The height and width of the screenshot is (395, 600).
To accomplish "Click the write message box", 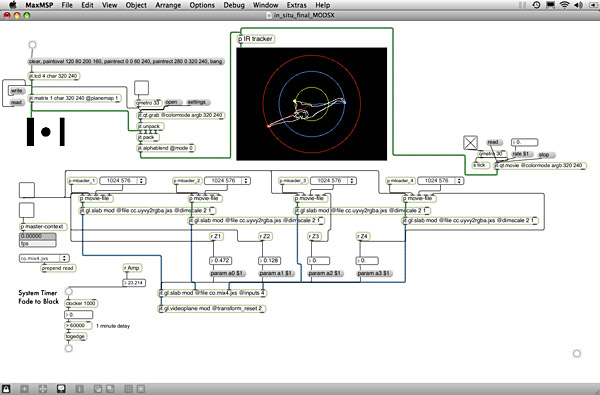I will (x=17, y=91).
